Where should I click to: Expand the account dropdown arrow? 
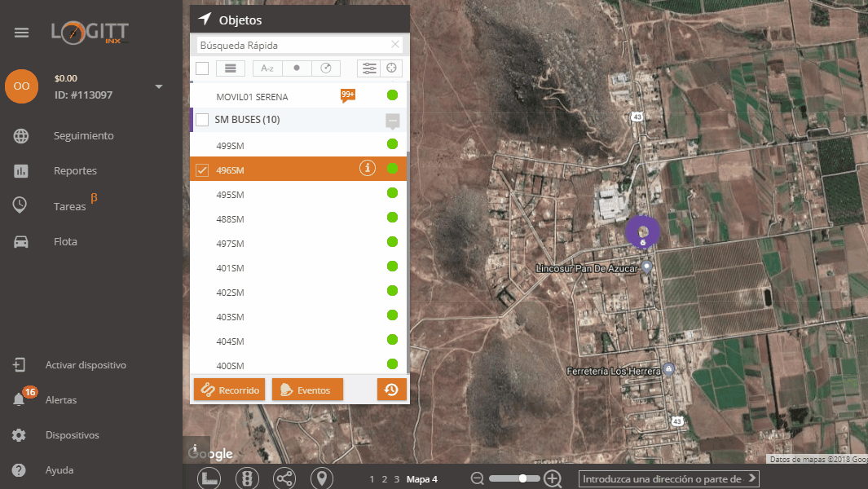click(x=159, y=87)
